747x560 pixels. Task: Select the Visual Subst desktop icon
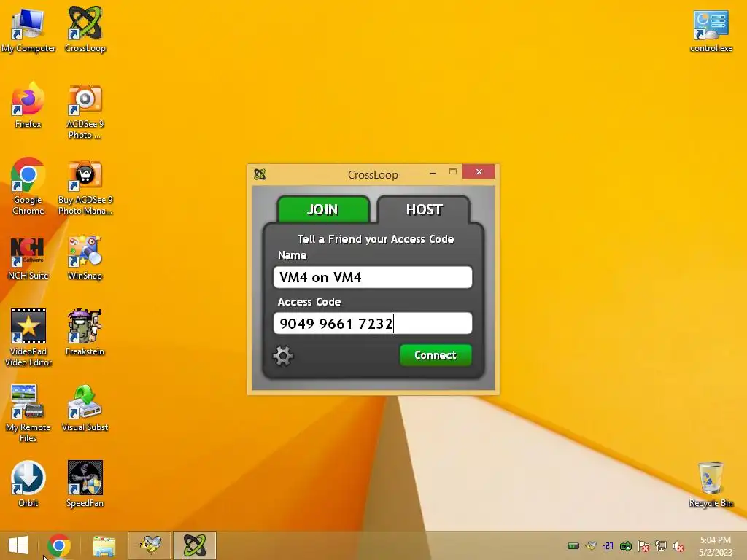(x=85, y=408)
